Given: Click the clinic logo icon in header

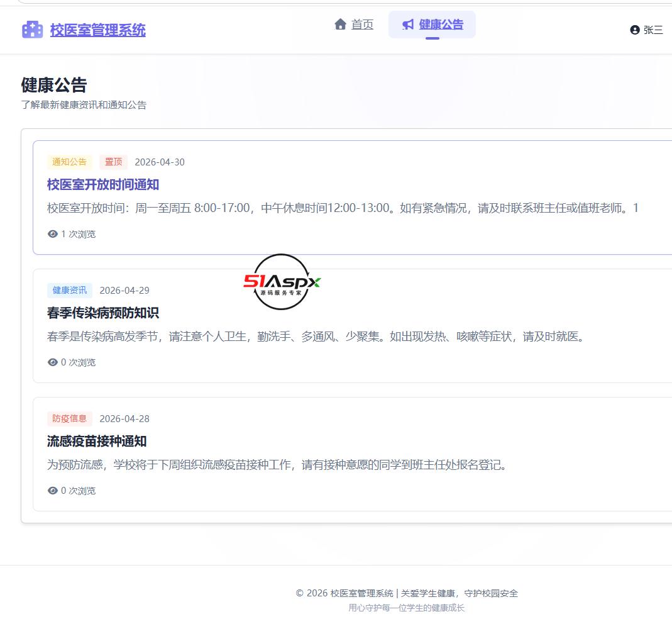Looking at the screenshot, I should click(x=32, y=30).
